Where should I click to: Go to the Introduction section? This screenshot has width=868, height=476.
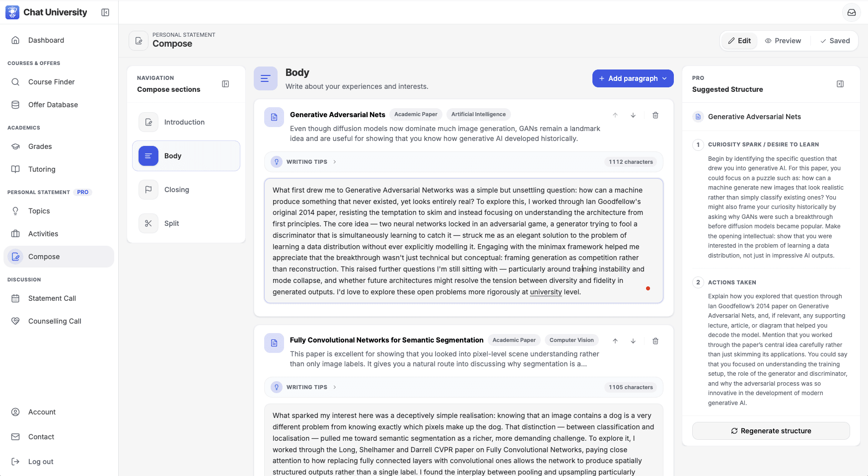(x=186, y=122)
